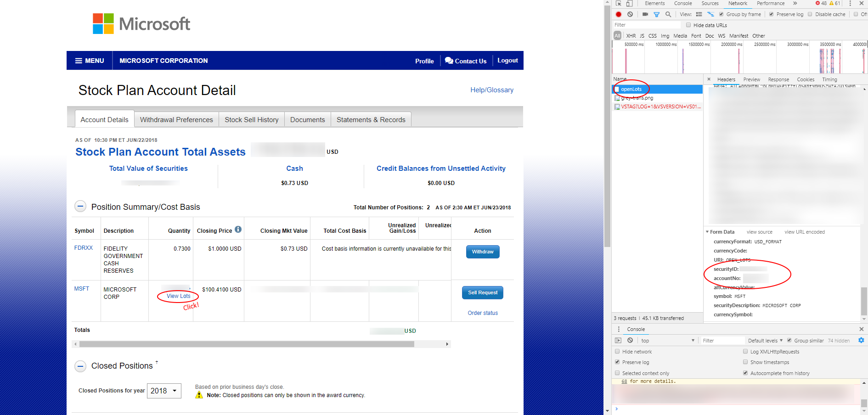Open the Console drawer three-dot menu
Screen dimensions: 868x415
pos(619,329)
